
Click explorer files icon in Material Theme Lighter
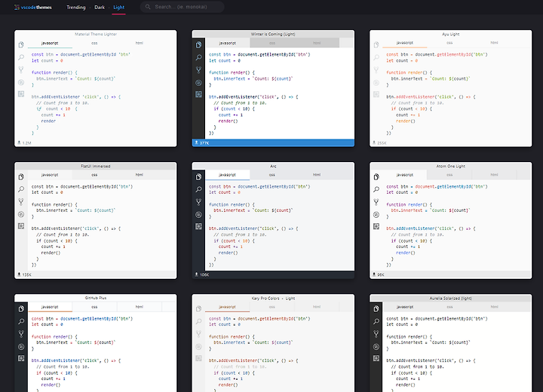21,44
